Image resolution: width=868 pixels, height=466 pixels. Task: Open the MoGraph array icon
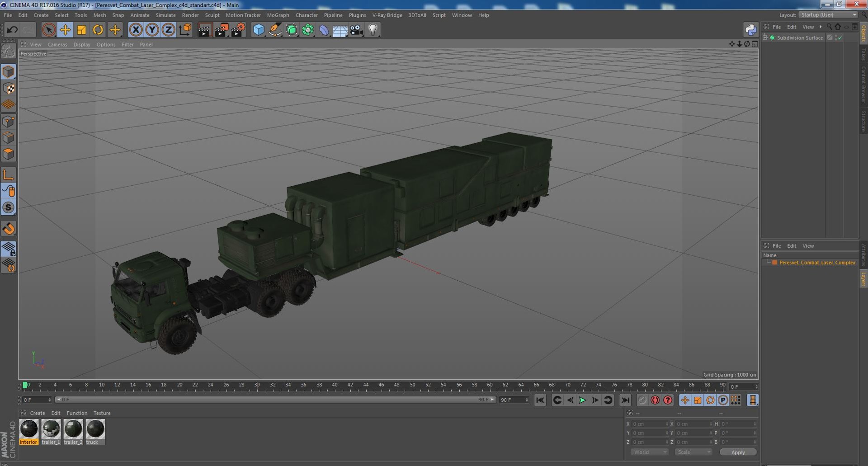coord(308,30)
